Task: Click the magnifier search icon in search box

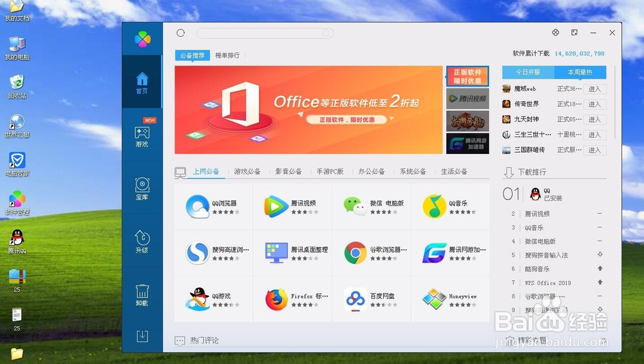Action: pyautogui.click(x=326, y=33)
